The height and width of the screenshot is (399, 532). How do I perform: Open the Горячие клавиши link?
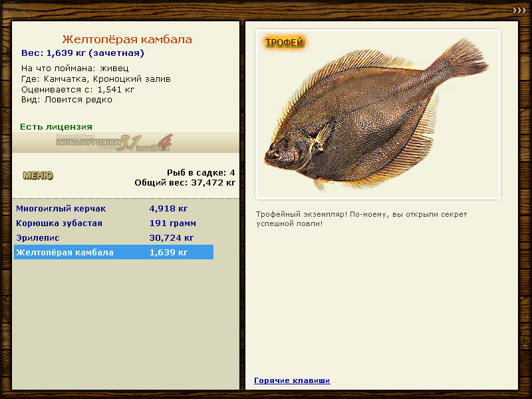click(x=292, y=380)
